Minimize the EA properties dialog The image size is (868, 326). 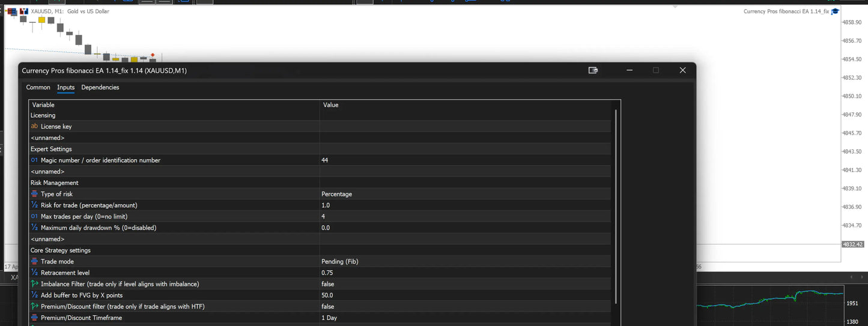click(x=630, y=70)
